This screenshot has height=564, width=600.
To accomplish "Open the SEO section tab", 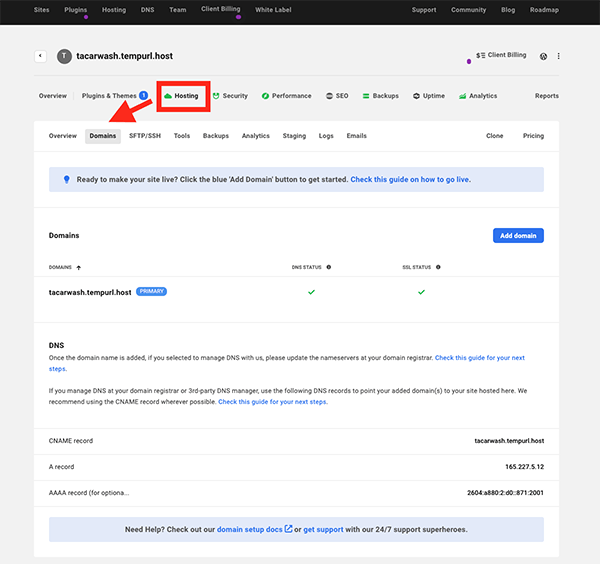I will pyautogui.click(x=337, y=96).
